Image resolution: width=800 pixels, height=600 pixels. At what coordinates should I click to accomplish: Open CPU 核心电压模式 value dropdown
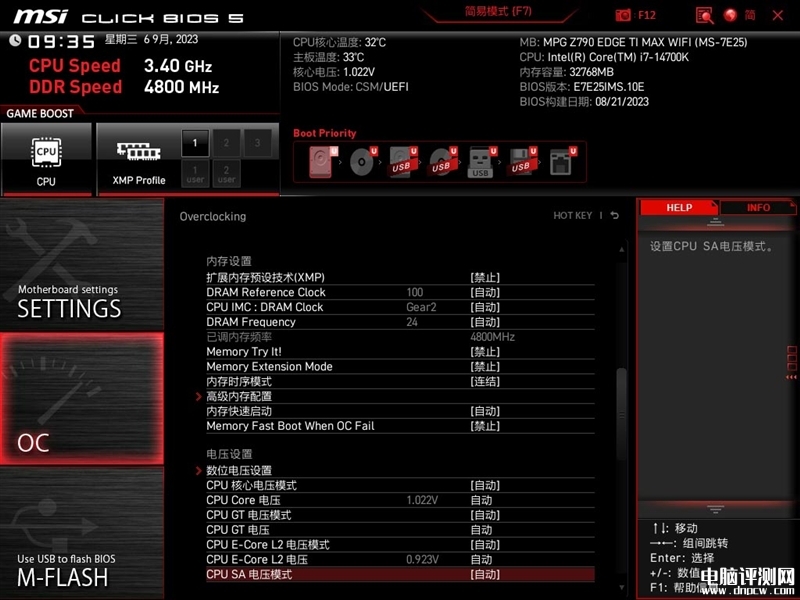coord(485,485)
